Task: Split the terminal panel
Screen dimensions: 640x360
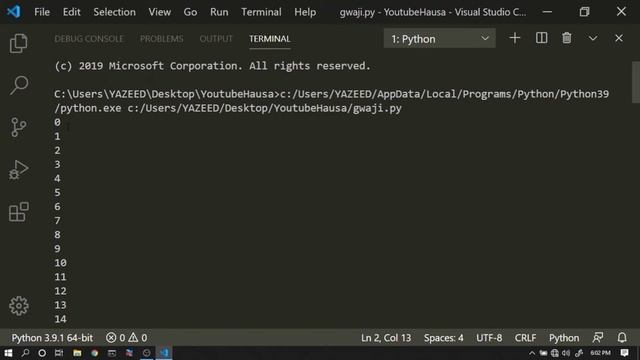Action: (541, 38)
